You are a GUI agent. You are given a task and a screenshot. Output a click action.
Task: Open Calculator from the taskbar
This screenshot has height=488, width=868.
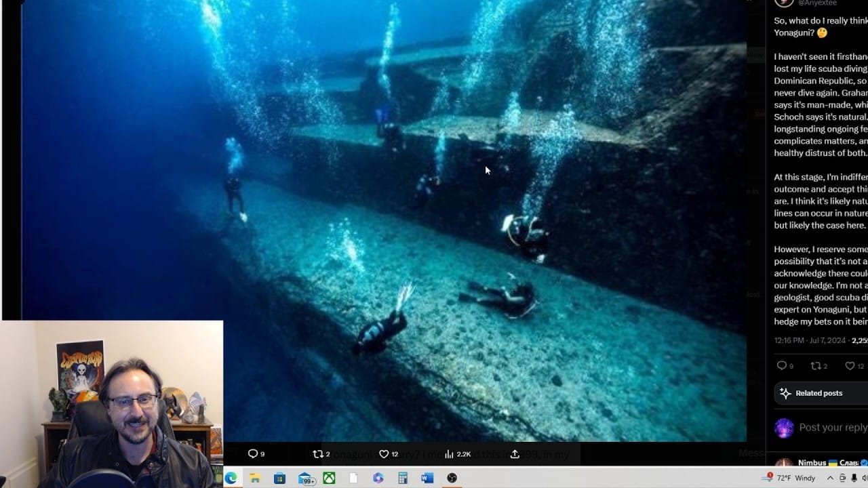point(403,478)
